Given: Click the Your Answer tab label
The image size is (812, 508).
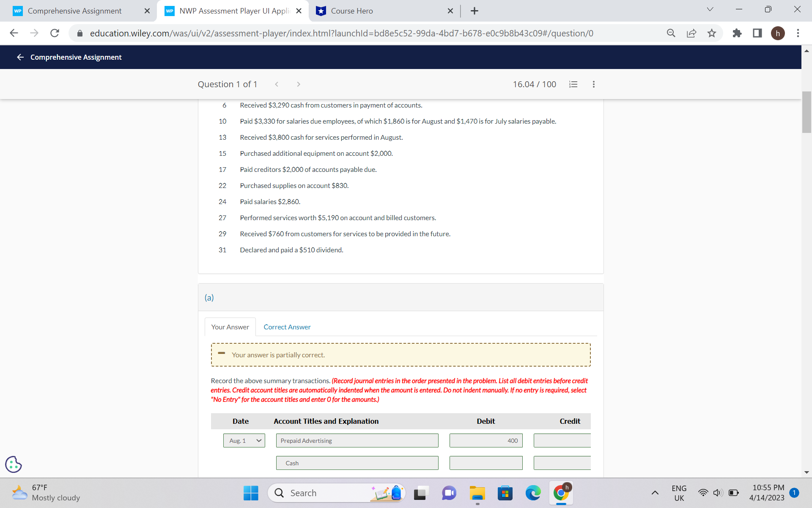Looking at the screenshot, I should pos(230,327).
